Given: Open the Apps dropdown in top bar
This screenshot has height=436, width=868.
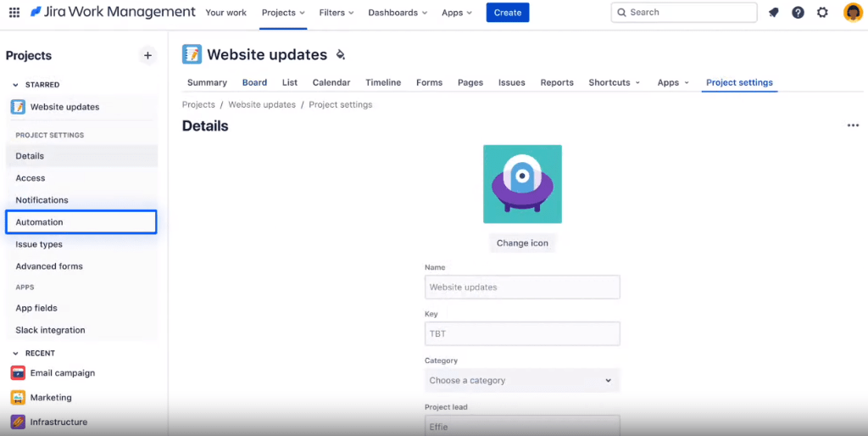Looking at the screenshot, I should point(457,12).
